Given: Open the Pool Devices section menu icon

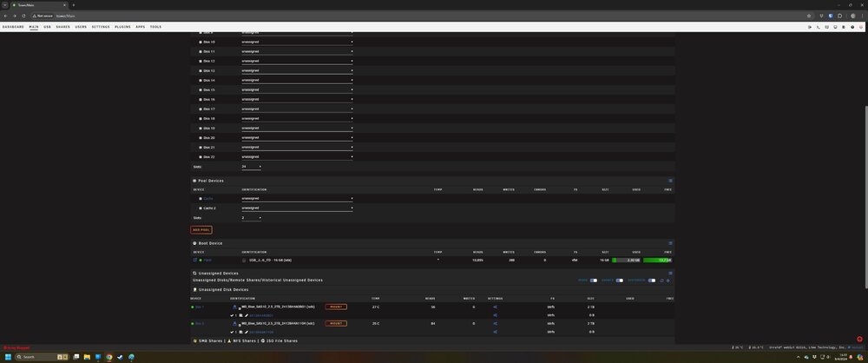Looking at the screenshot, I should (x=670, y=181).
